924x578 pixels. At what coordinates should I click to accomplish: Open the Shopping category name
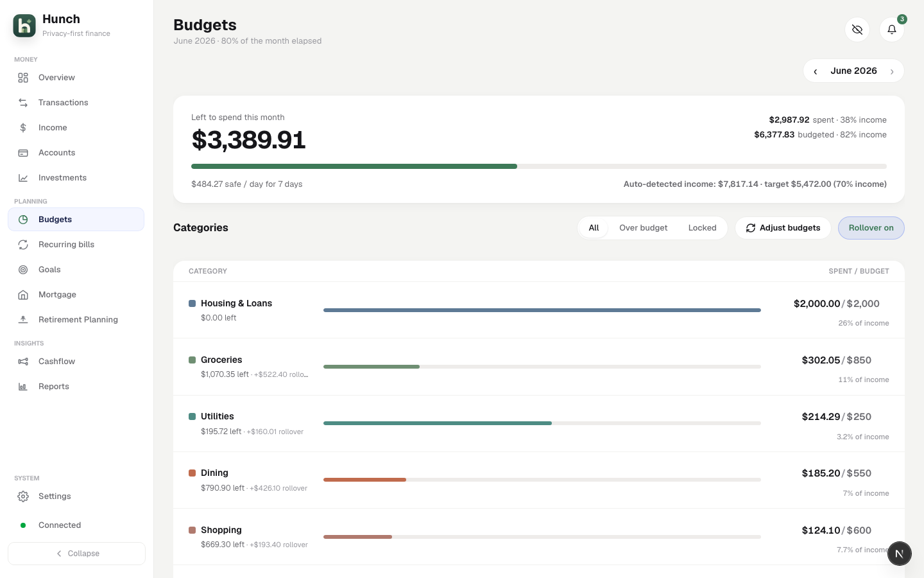[x=221, y=530]
